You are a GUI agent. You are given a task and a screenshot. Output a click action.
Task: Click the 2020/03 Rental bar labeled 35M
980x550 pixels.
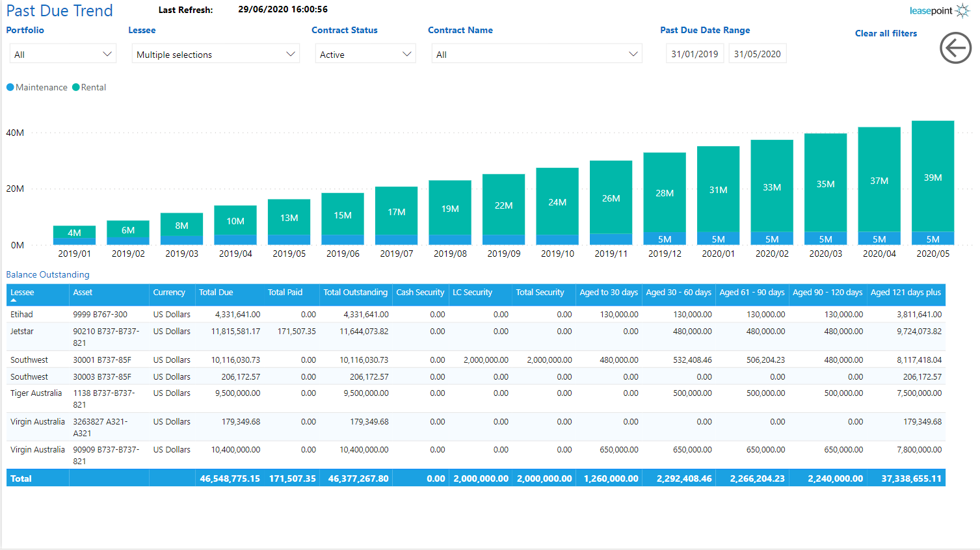[x=825, y=183]
